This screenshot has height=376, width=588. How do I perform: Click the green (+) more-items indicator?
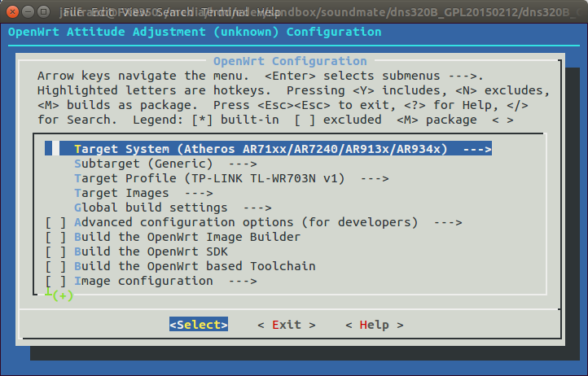click(63, 295)
